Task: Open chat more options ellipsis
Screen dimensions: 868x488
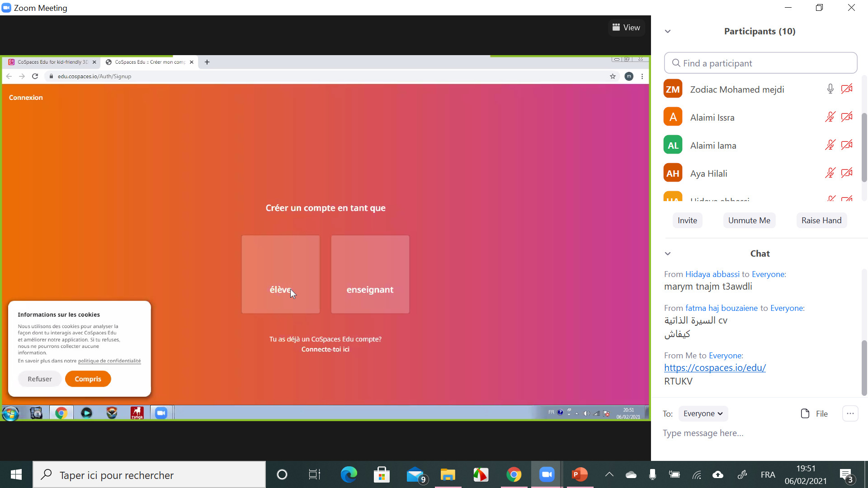Action: tap(850, 413)
